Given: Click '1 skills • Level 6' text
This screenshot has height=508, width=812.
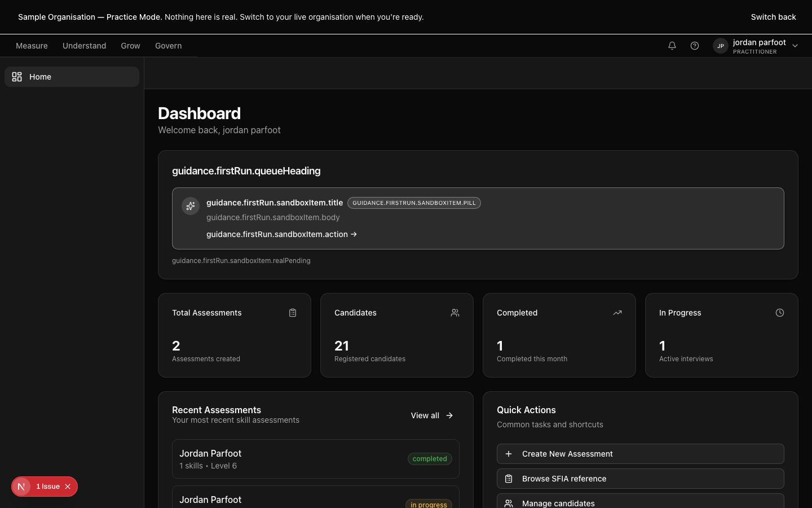Looking at the screenshot, I should click(208, 466).
